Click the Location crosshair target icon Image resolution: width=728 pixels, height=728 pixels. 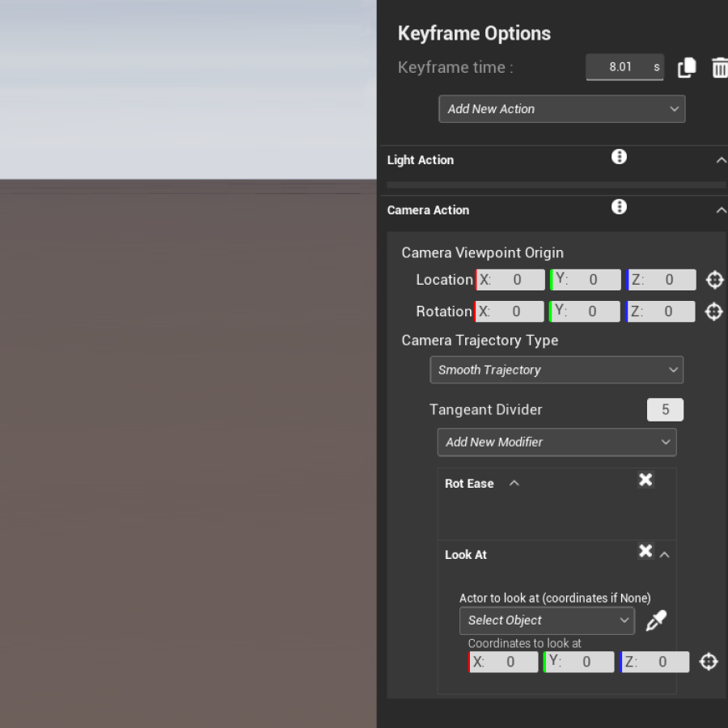click(x=714, y=280)
